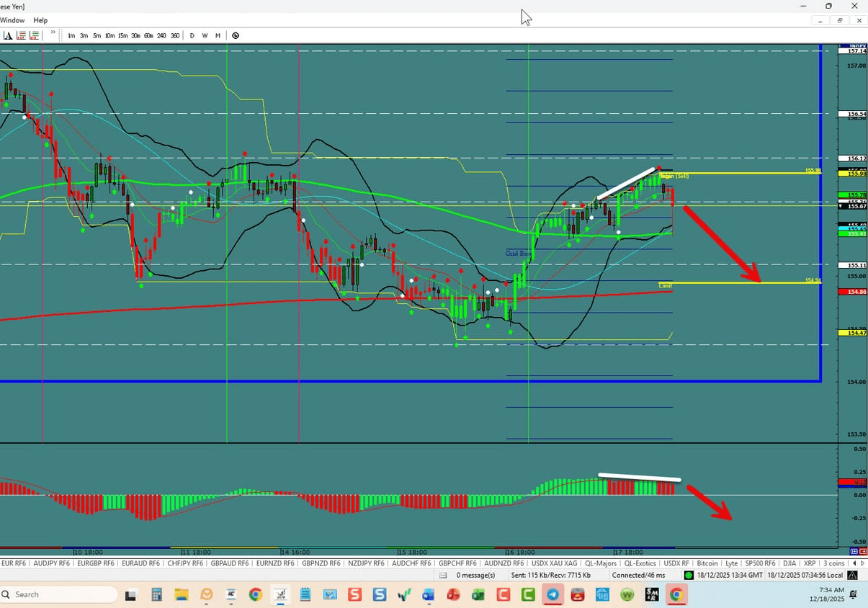Viewport: 868px width, 608px height.
Task: Click the clock/session time icon on toolbar
Action: [x=236, y=35]
